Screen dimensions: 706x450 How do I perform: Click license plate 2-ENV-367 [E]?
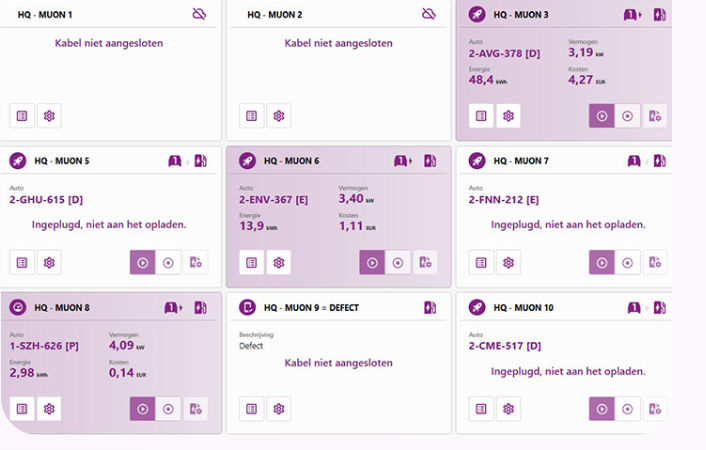pyautogui.click(x=275, y=199)
